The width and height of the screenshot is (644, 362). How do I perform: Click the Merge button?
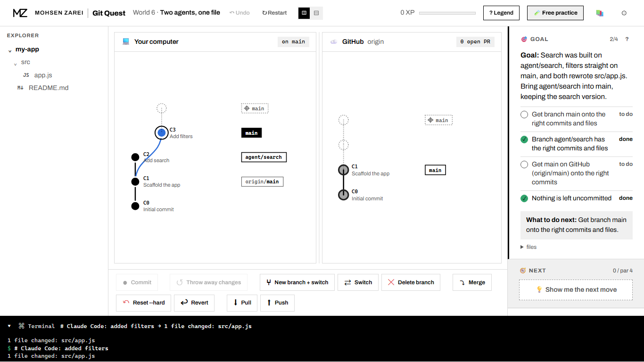[x=472, y=282]
